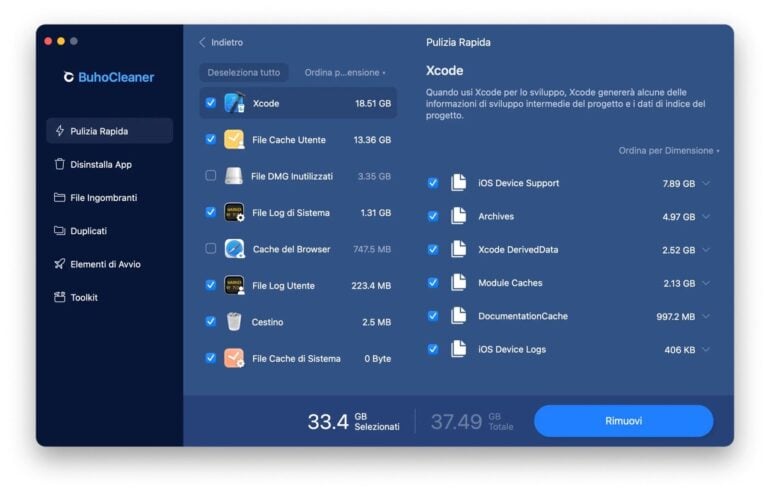Click the File Log di Sistema icon
770x494 pixels.
coord(234,212)
